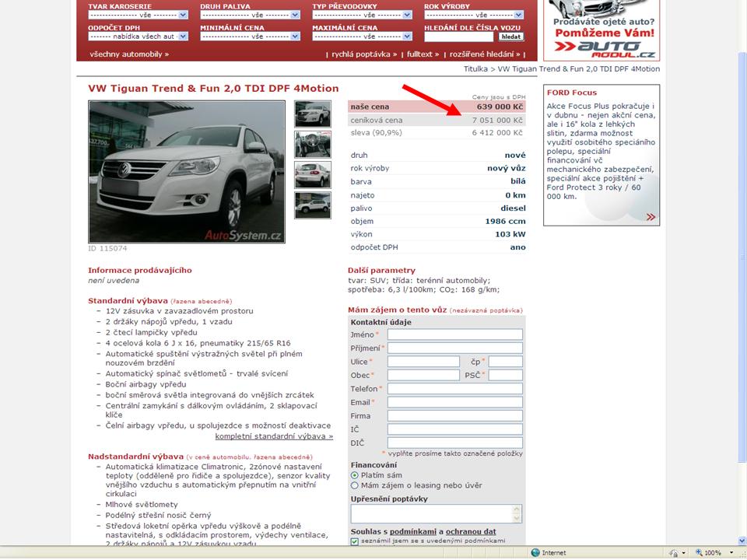747x560 pixels.
Task: Click the Internet zone globe icon
Action: coord(535,553)
